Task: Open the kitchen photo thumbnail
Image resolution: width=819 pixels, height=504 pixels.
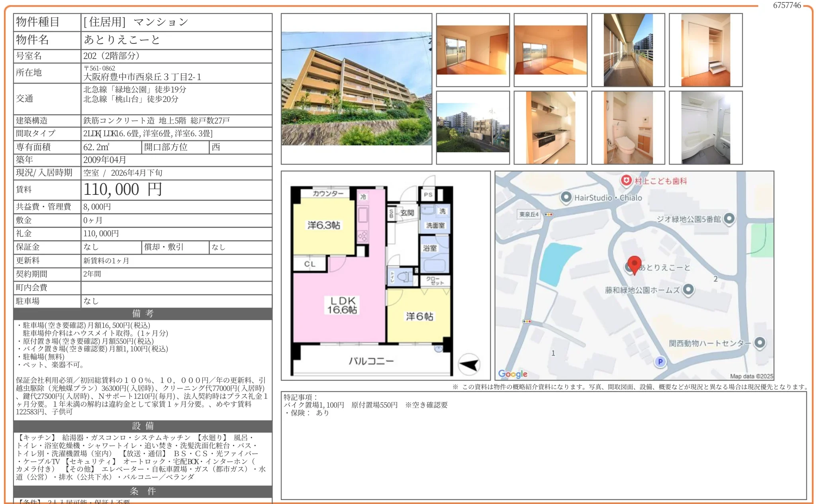Action: tap(550, 127)
